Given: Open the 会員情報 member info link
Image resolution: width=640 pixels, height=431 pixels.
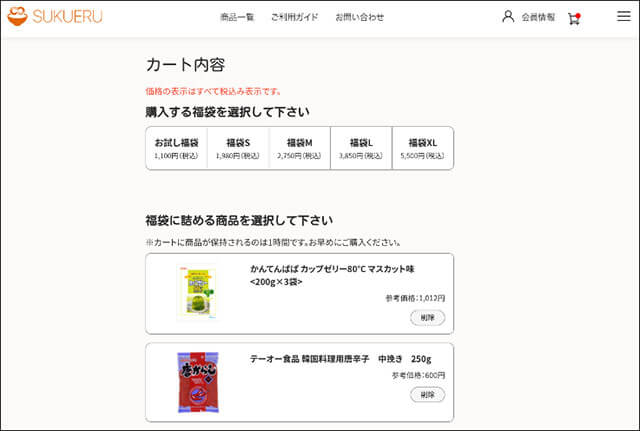Looking at the screenshot, I should 538,17.
